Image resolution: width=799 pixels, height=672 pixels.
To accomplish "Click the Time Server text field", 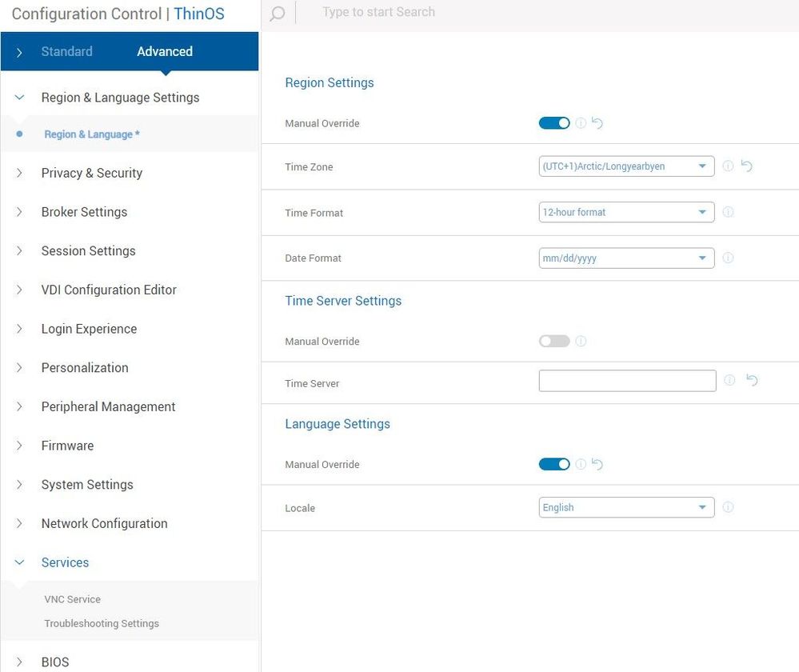I will [627, 381].
